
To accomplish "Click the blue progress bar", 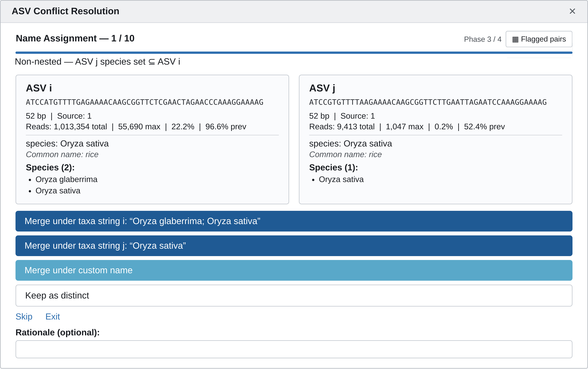I will click(x=294, y=53).
